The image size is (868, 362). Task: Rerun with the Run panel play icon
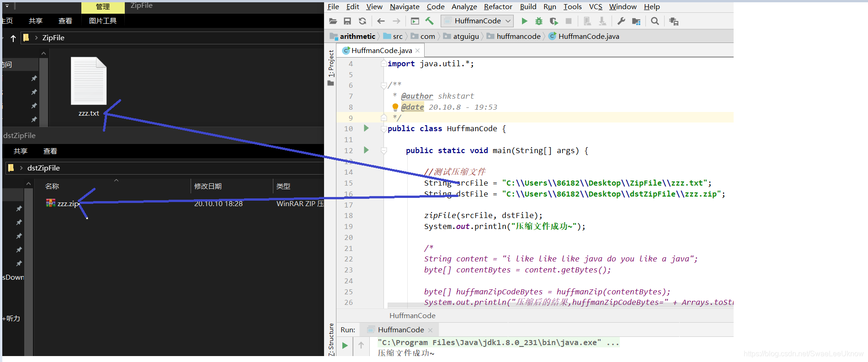[345, 346]
